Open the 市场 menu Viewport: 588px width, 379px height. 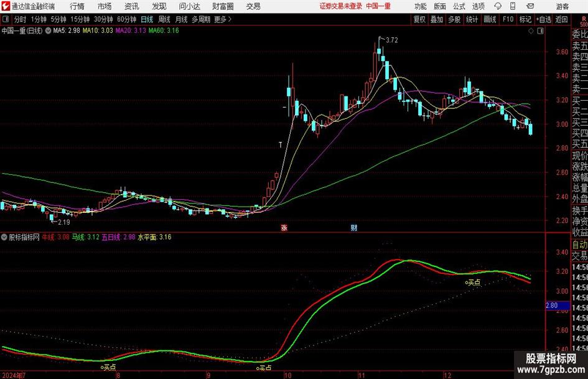(x=105, y=6)
